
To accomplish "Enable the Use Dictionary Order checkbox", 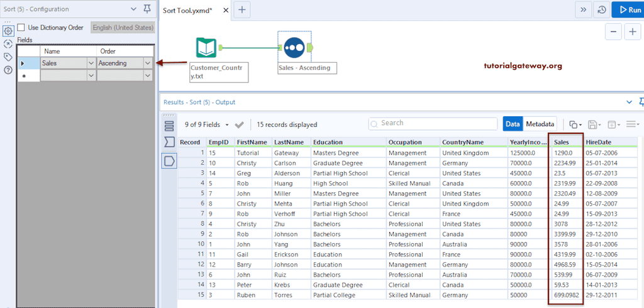I will [x=21, y=28].
